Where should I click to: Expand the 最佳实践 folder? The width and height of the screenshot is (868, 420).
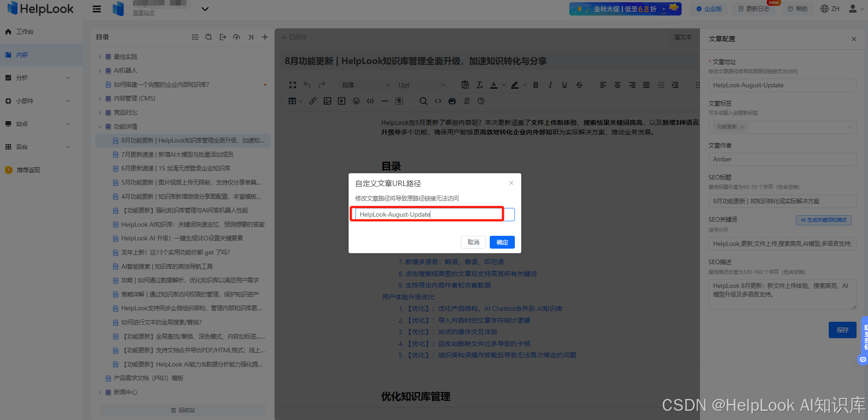100,57
